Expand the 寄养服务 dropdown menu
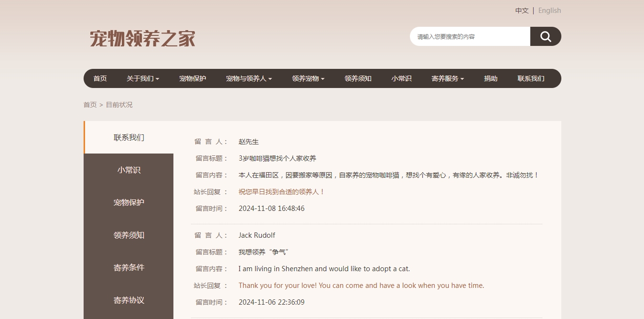The height and width of the screenshot is (319, 644). click(447, 78)
